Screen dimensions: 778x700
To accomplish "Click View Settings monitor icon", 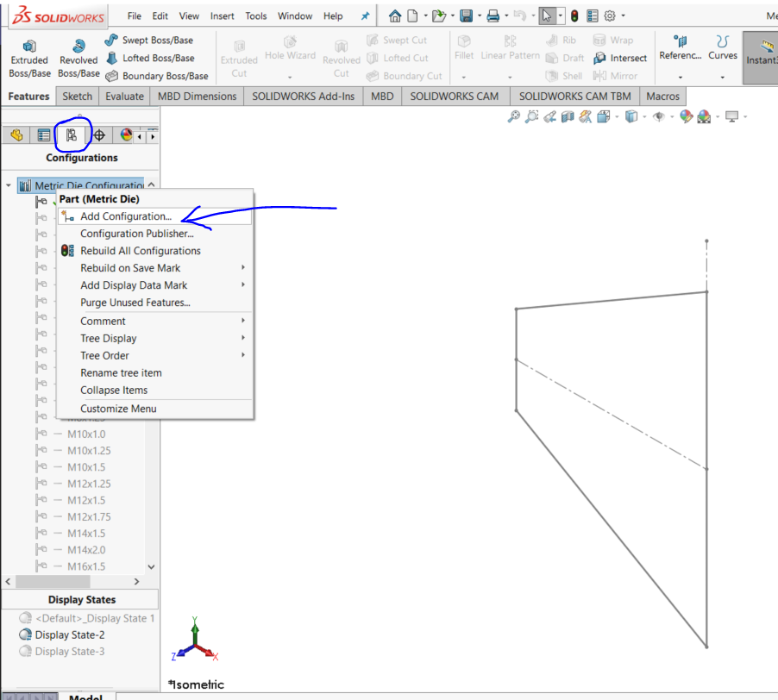I will point(732,116).
